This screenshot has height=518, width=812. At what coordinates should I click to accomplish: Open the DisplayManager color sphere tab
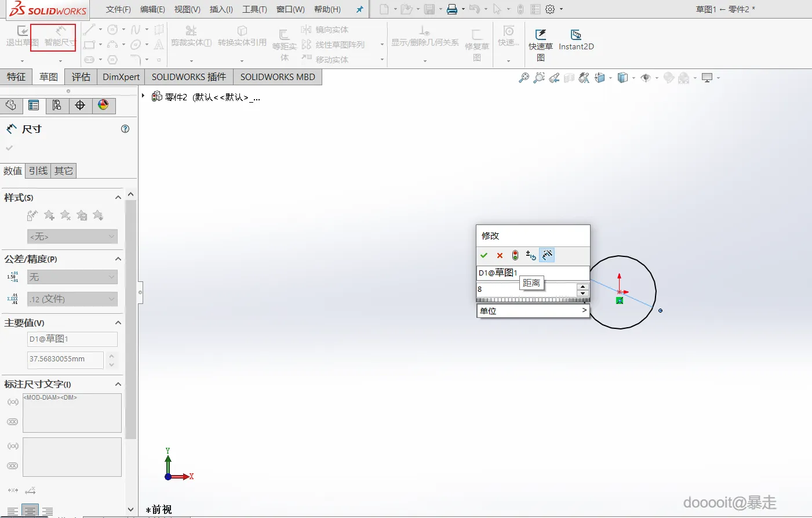[103, 105]
